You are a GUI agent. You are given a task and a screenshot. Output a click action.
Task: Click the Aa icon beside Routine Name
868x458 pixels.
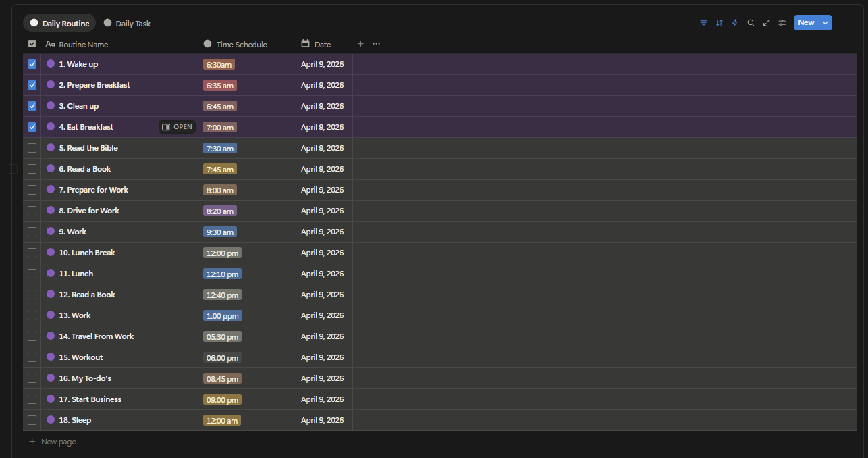[50, 44]
